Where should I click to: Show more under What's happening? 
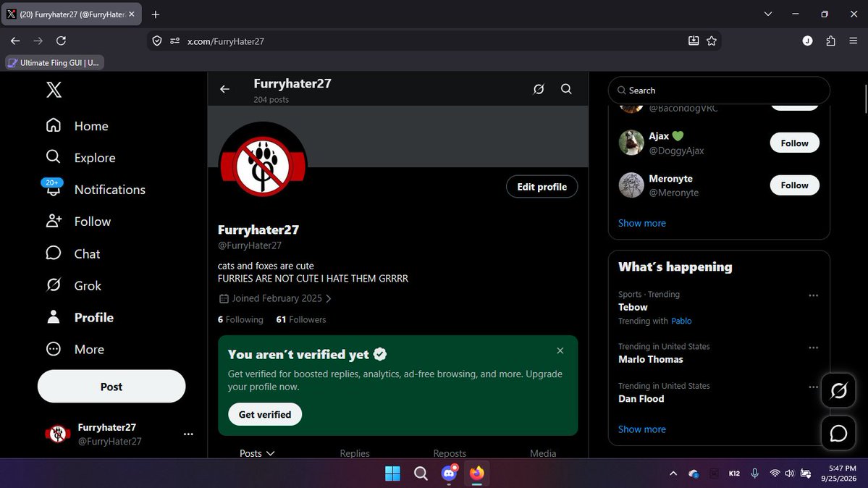pos(642,429)
